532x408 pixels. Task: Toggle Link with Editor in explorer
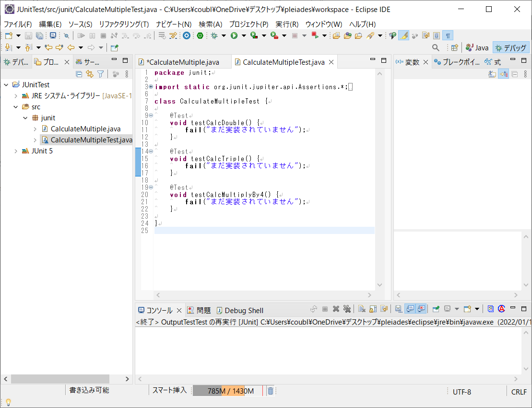tap(90, 74)
